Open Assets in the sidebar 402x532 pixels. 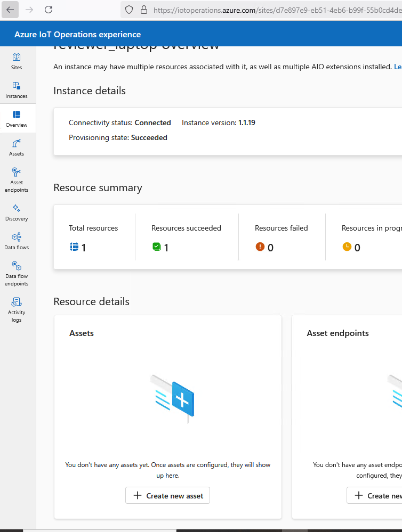click(x=17, y=148)
